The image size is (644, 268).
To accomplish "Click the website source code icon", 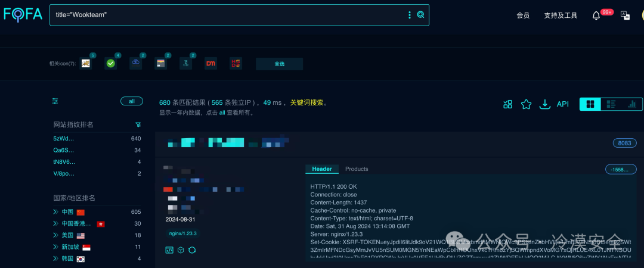I will (169, 250).
